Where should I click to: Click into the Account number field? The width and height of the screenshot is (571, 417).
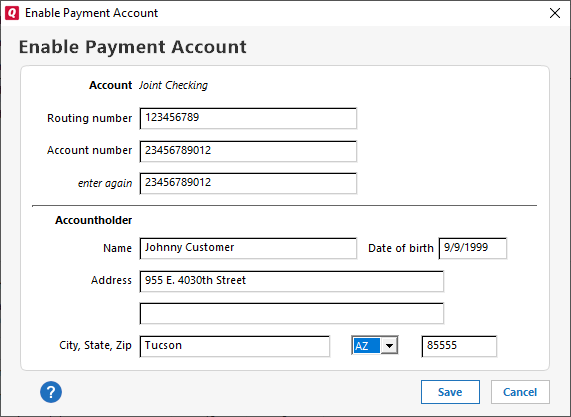(x=248, y=151)
